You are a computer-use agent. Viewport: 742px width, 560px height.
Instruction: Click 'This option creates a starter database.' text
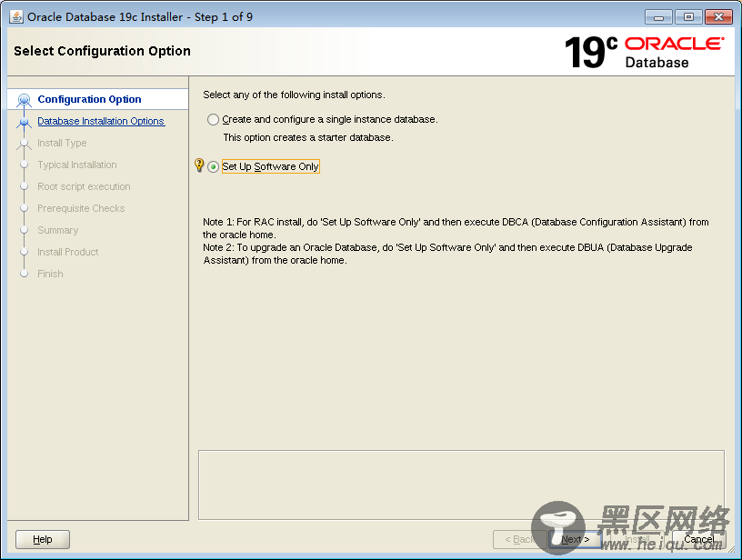308,137
